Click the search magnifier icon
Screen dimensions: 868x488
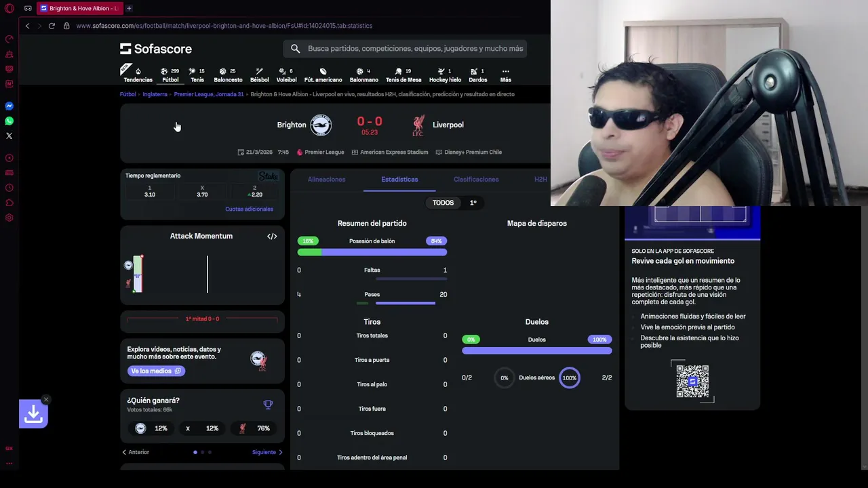[x=295, y=49]
